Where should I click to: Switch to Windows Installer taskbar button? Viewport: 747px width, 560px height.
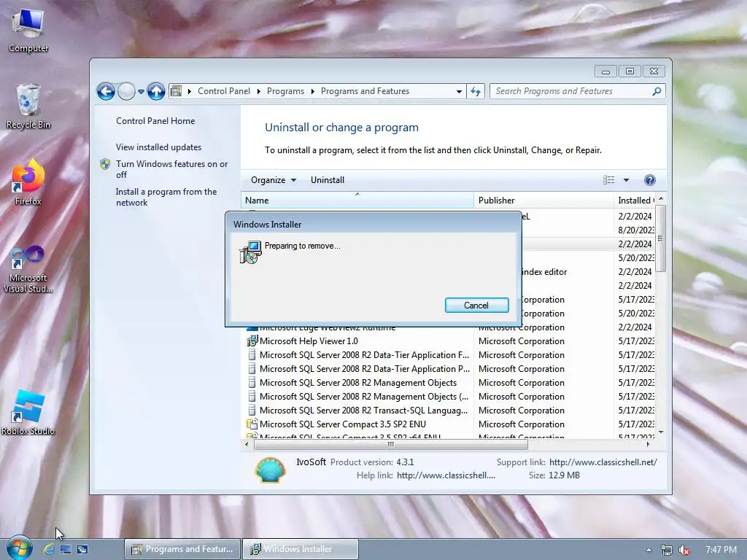coord(300,549)
